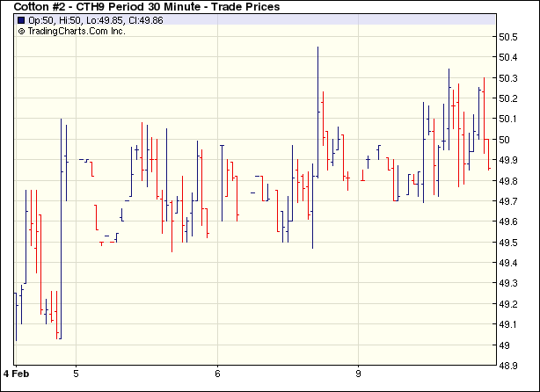Click the 50.3 price axis label
540x392 pixels.
pos(508,78)
